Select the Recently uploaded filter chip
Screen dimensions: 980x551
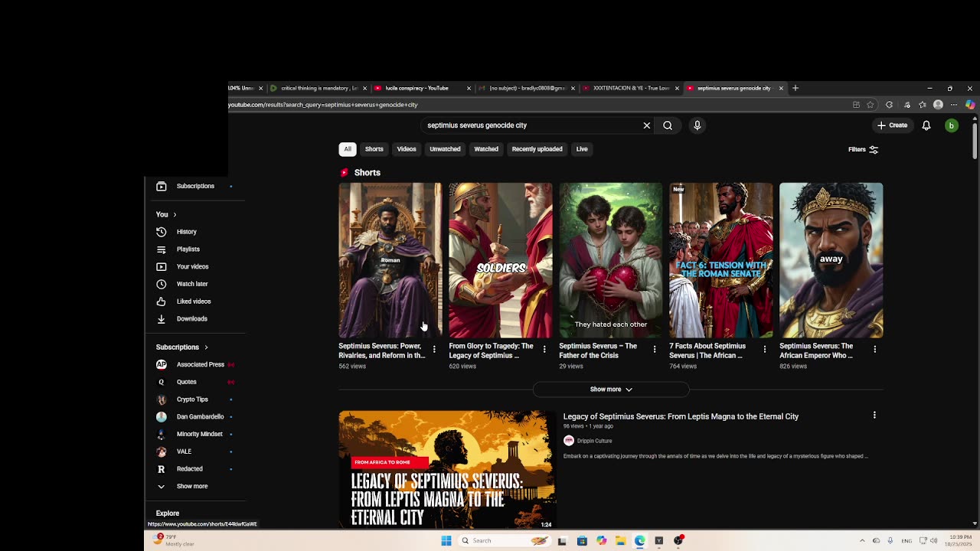(537, 149)
